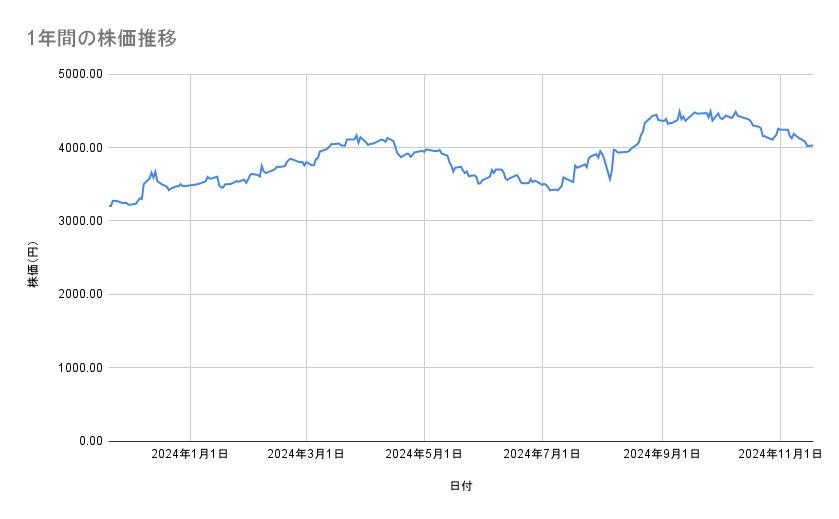Select the 2024年5月1日 date label

pyautogui.click(x=425, y=454)
